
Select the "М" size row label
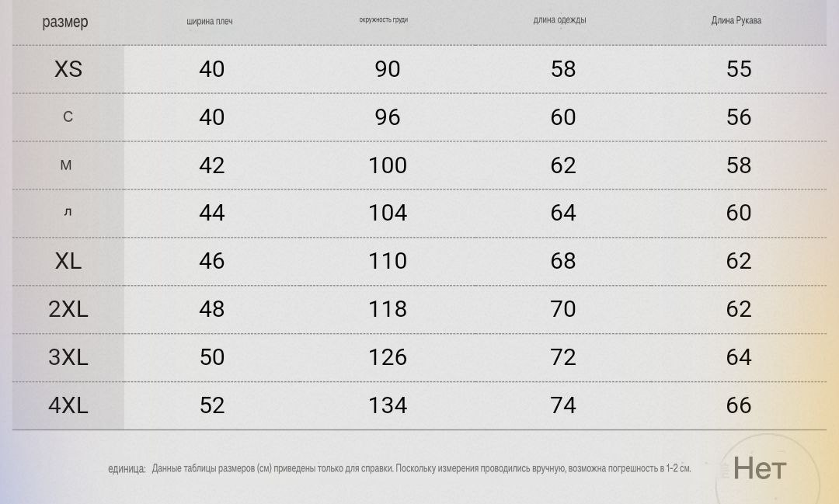[x=66, y=165]
